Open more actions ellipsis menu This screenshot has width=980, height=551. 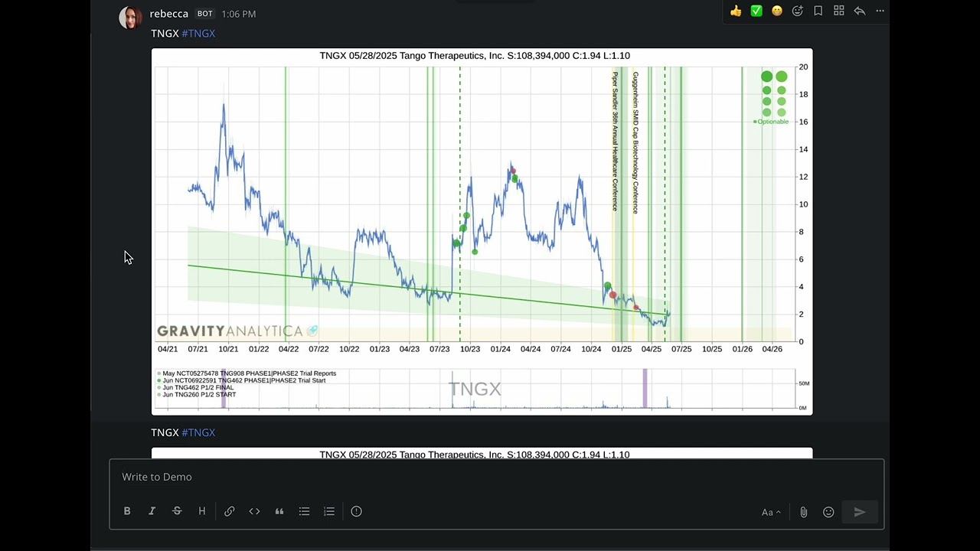[880, 11]
